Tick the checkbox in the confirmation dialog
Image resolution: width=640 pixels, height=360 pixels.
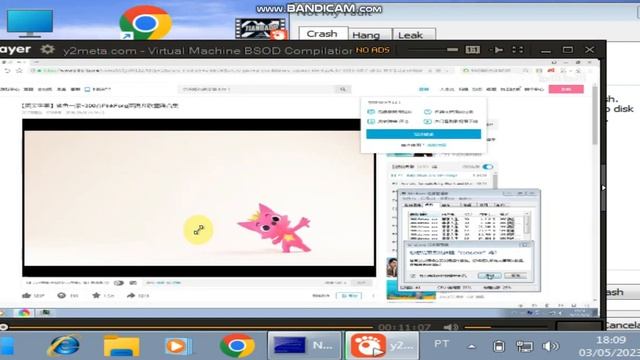pos(413,276)
